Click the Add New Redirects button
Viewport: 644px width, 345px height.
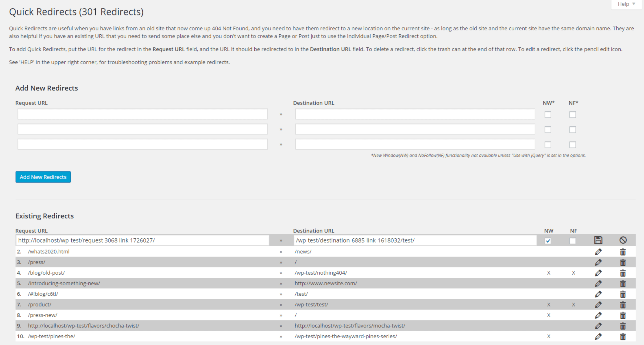tap(43, 176)
